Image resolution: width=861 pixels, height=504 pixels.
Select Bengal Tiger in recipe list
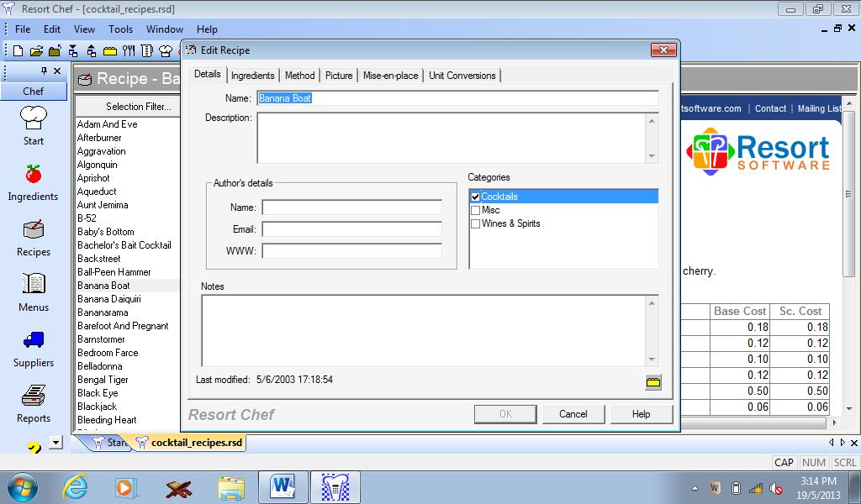click(103, 380)
